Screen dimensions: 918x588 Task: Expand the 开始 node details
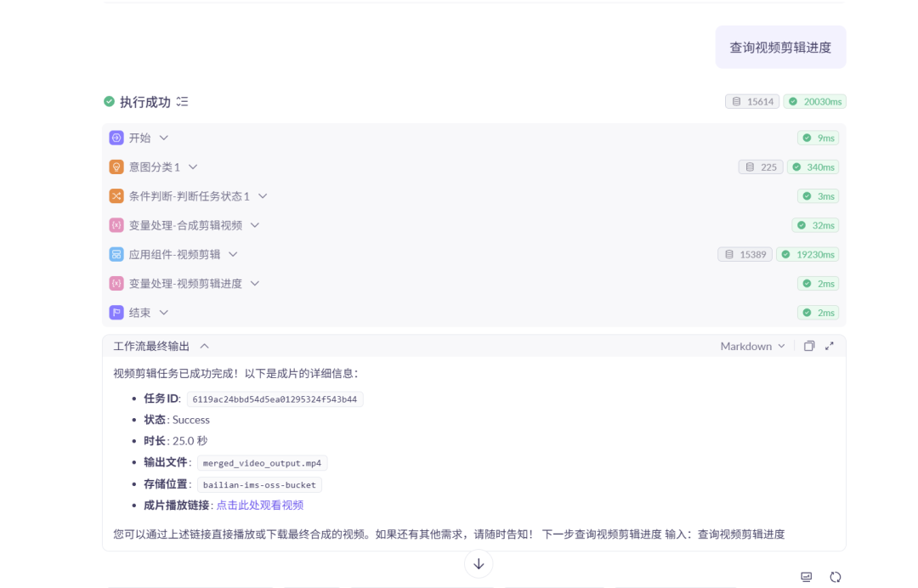(163, 137)
